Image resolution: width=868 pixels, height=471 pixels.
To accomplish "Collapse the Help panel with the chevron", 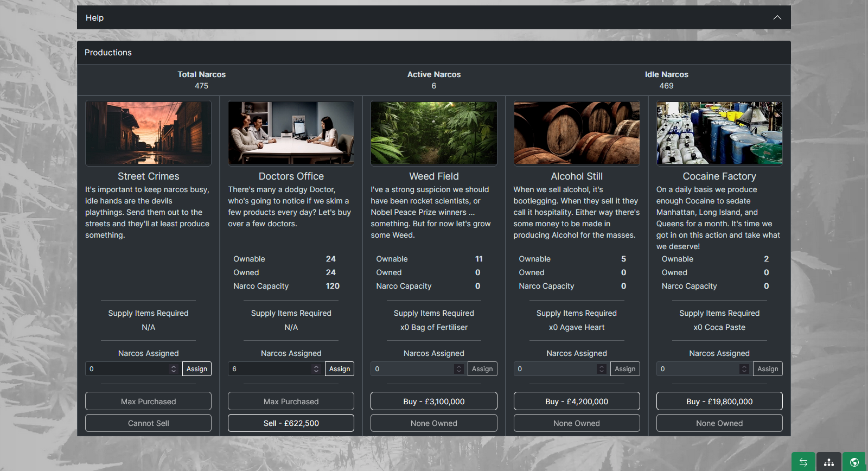I will pyautogui.click(x=777, y=17).
